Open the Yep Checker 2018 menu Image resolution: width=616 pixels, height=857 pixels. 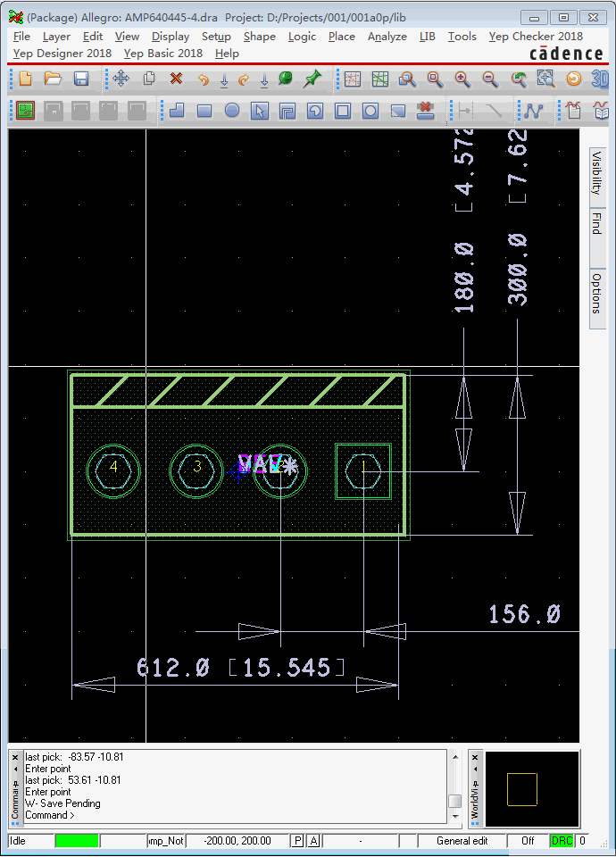tap(536, 36)
